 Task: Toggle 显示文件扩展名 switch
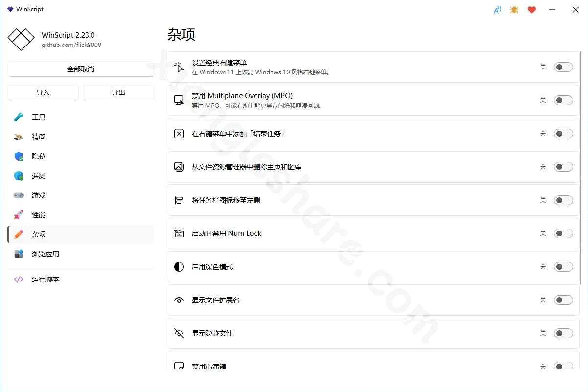coord(563,300)
